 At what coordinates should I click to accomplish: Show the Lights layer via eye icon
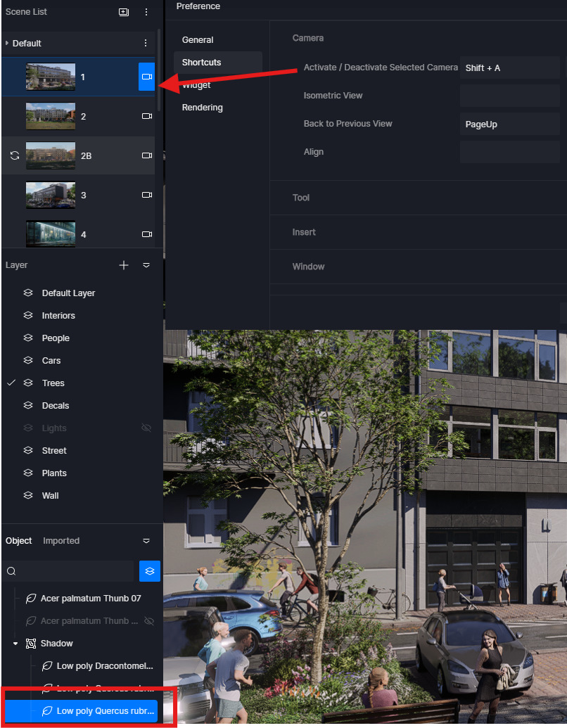tap(146, 428)
